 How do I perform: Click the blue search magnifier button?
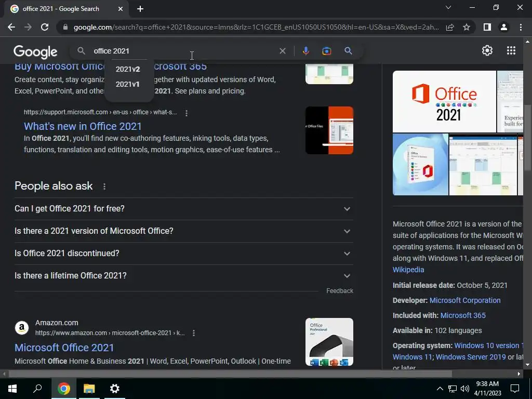[348, 51]
